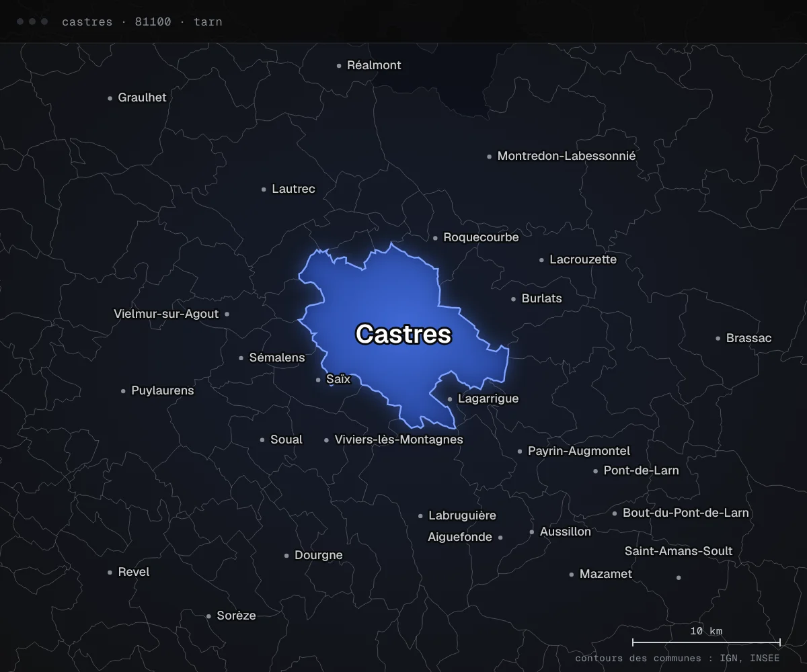807x672 pixels.
Task: Click the Graulhet map label
Action: 142,97
